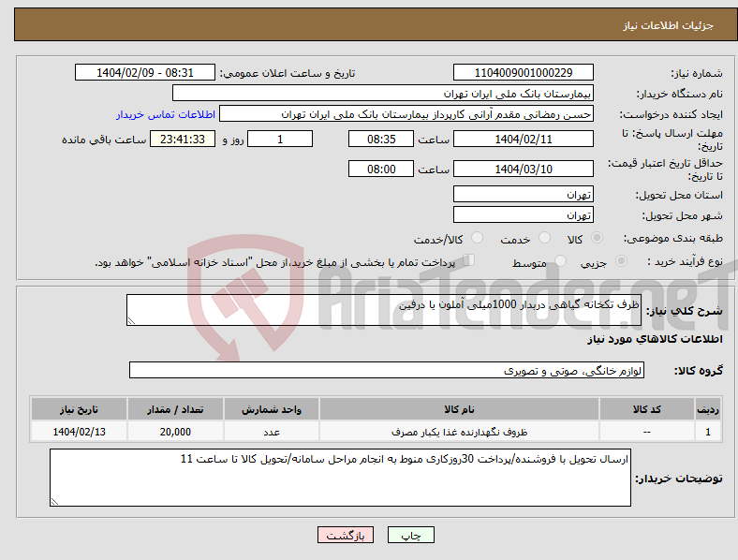Click the بازگشت (back) button
This screenshot has height=560, width=738.
(346, 535)
